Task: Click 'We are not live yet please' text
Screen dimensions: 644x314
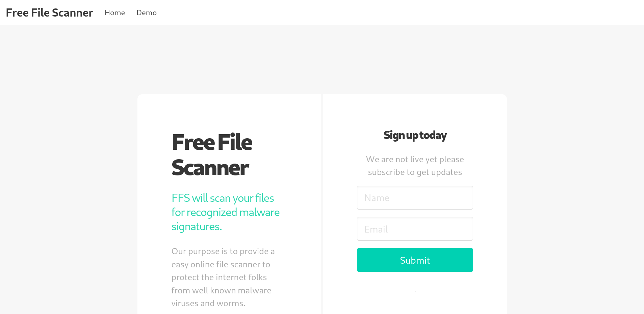Action: (x=415, y=159)
